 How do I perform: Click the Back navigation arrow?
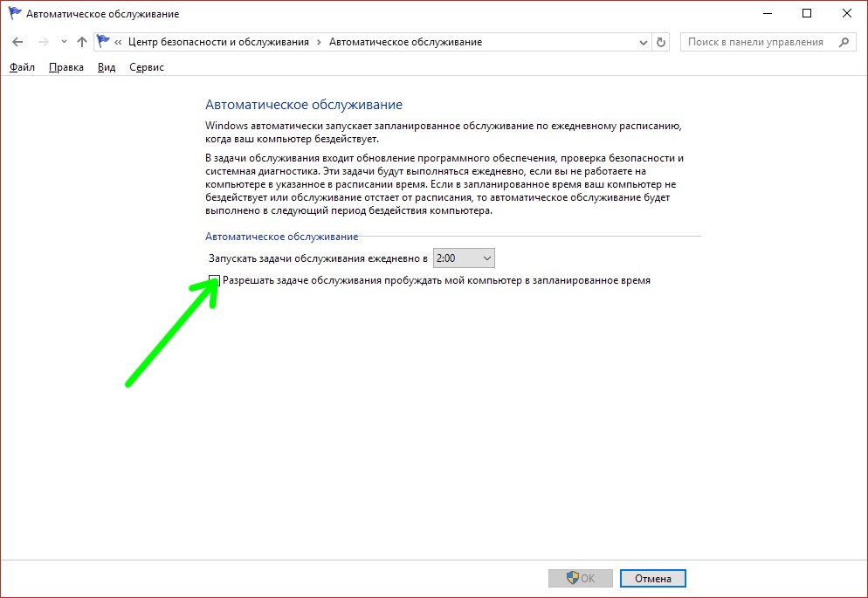[18, 42]
